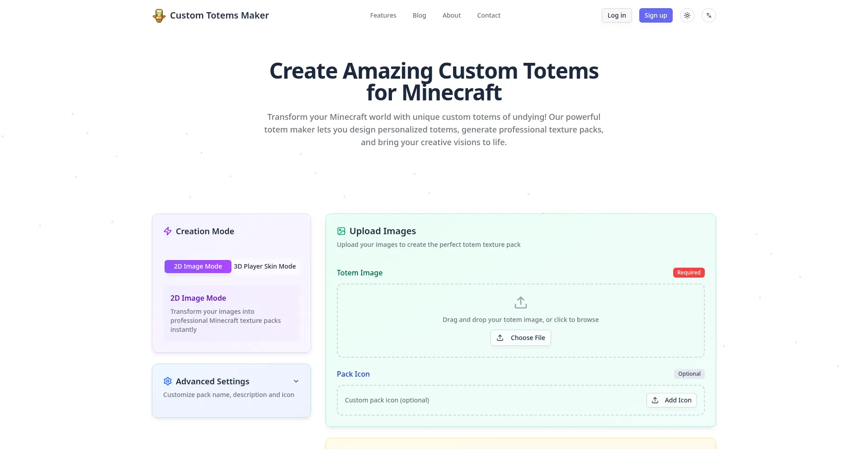
Task: Click the Sign up button
Action: coord(656,15)
